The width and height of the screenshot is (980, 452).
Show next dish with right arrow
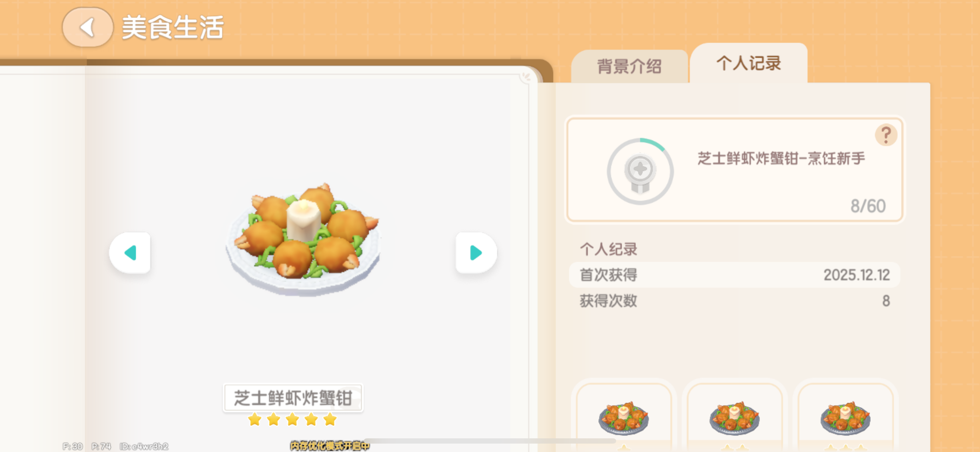tap(476, 253)
